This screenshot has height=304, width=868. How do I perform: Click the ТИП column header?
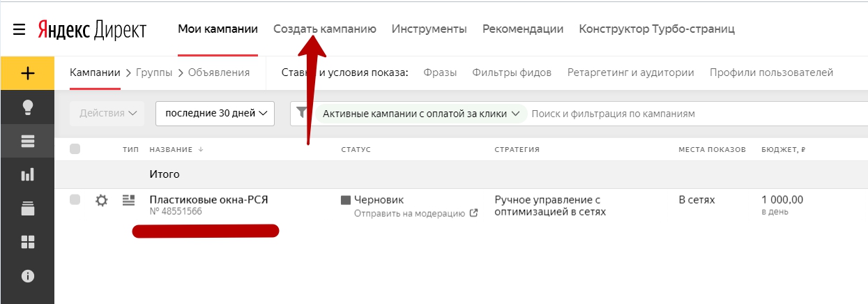point(131,149)
